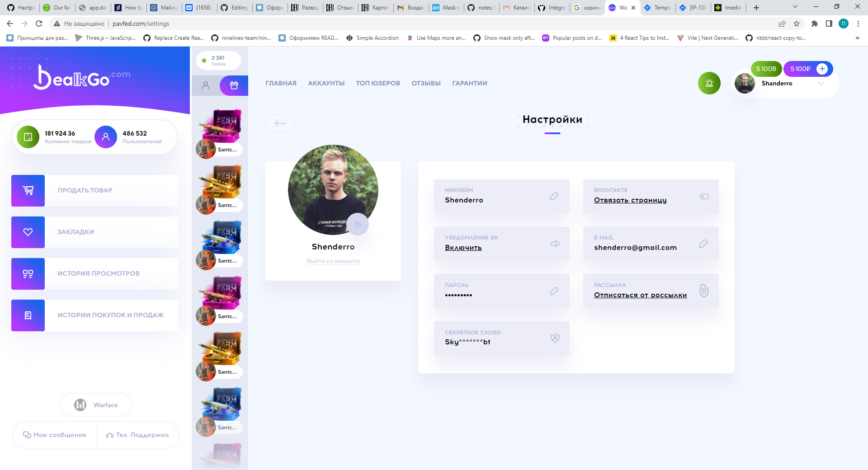The image size is (868, 470).
Task: Click the camera icon on the profile avatar
Action: (358, 224)
